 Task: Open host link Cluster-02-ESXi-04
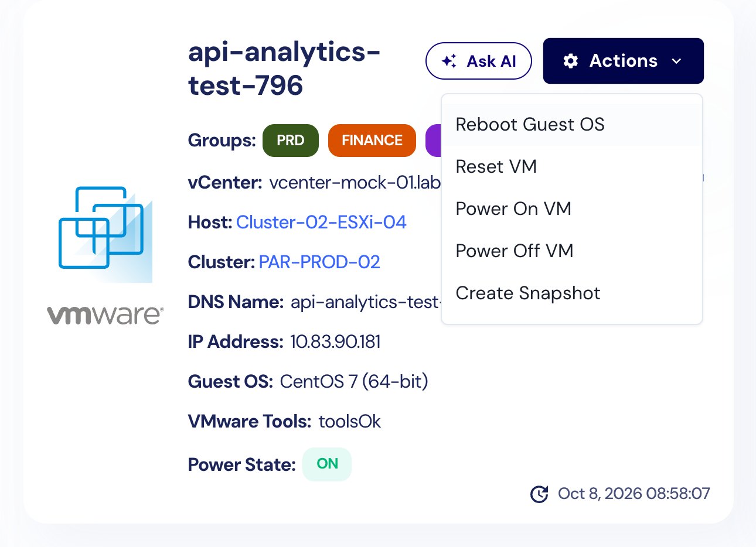click(321, 223)
